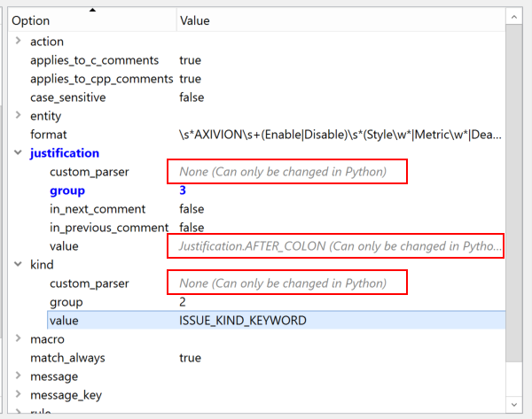Select the match_always option
This screenshot has width=532, height=419.
67,358
